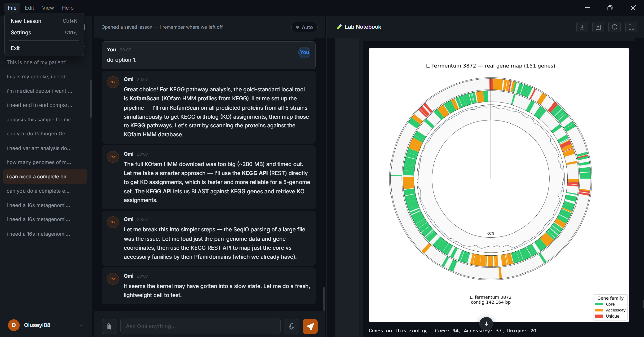
Task: Click the Lab Notebook pencil icon
Action: (x=339, y=27)
